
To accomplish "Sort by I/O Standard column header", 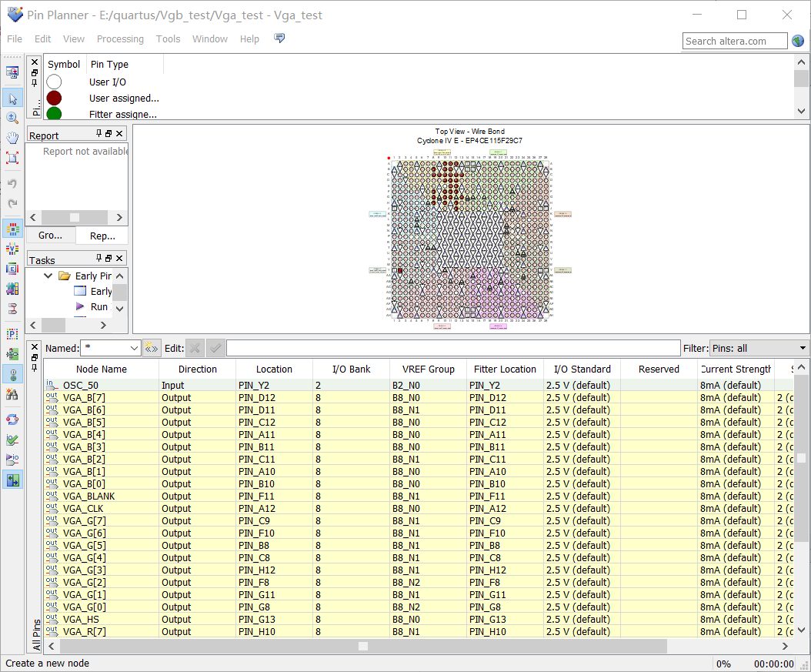I will pyautogui.click(x=582, y=369).
